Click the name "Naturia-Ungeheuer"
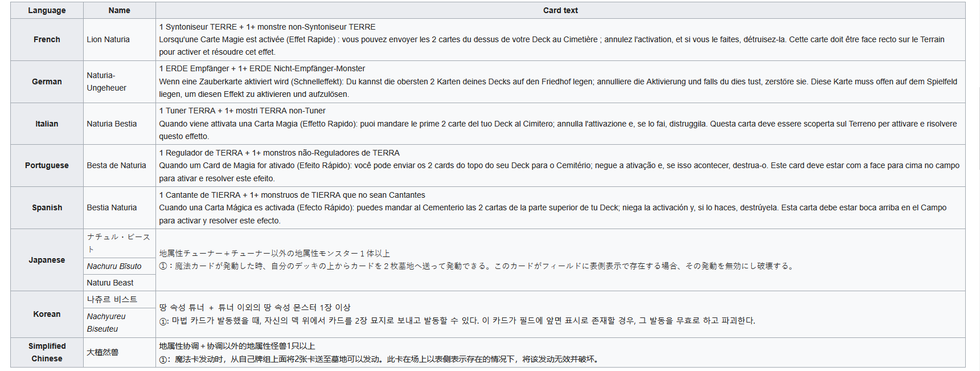The image size is (980, 371). point(106,81)
